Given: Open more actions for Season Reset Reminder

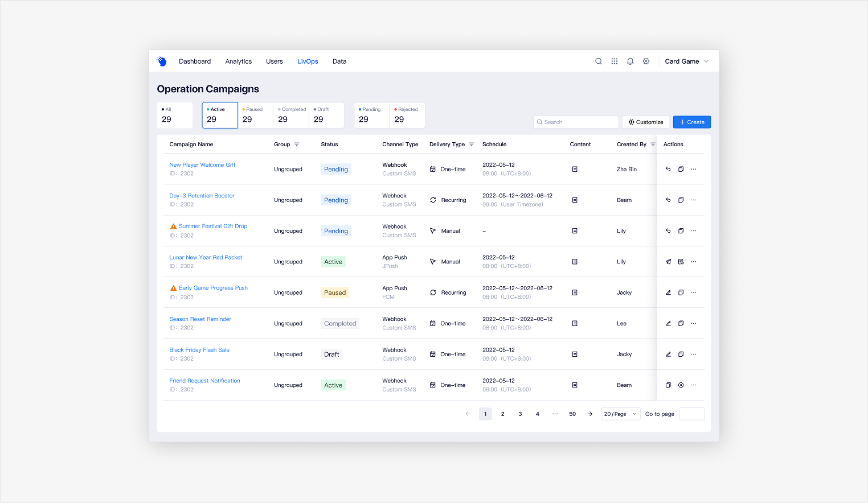Looking at the screenshot, I should (x=694, y=324).
